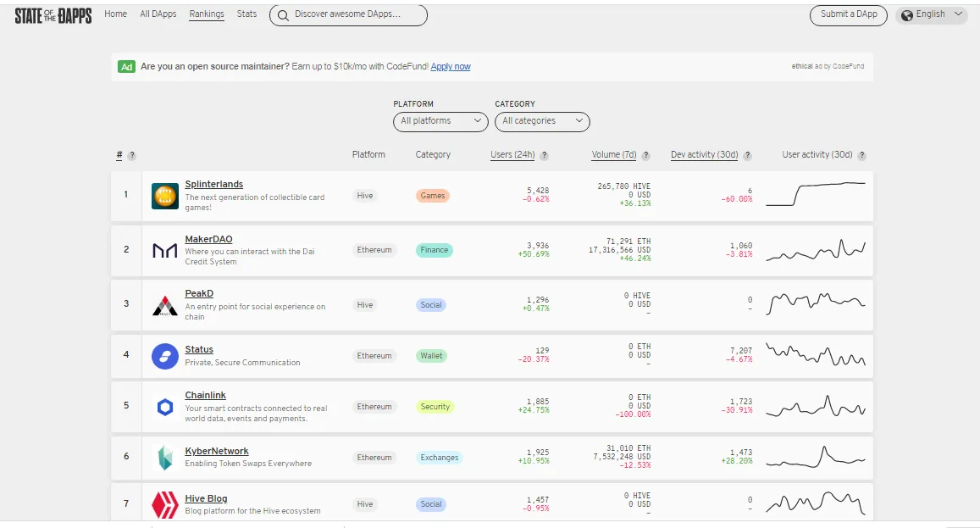Sort by the # rank column
This screenshot has width=980, height=528.
coord(119,154)
